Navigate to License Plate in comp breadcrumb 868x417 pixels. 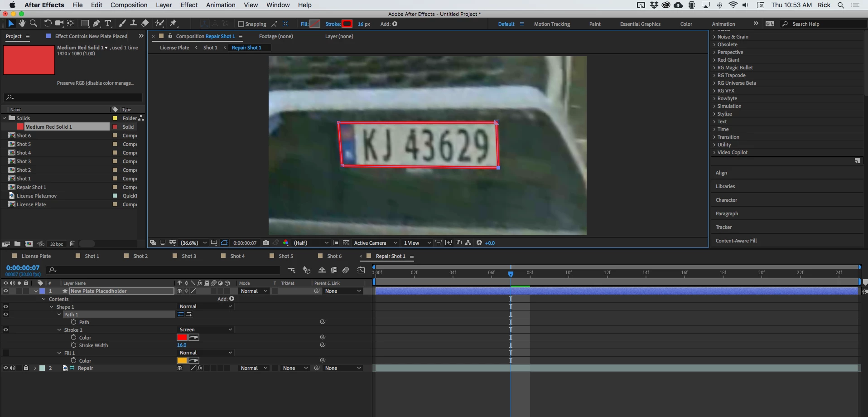pyautogui.click(x=174, y=48)
